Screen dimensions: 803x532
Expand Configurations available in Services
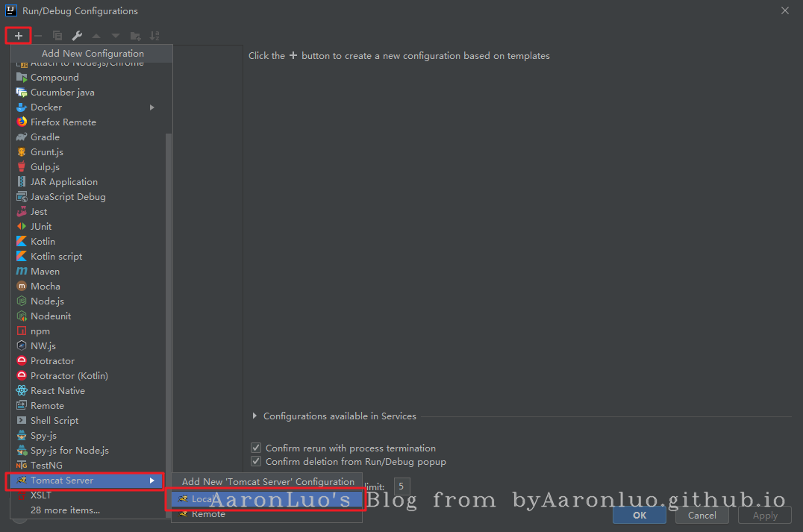[255, 416]
